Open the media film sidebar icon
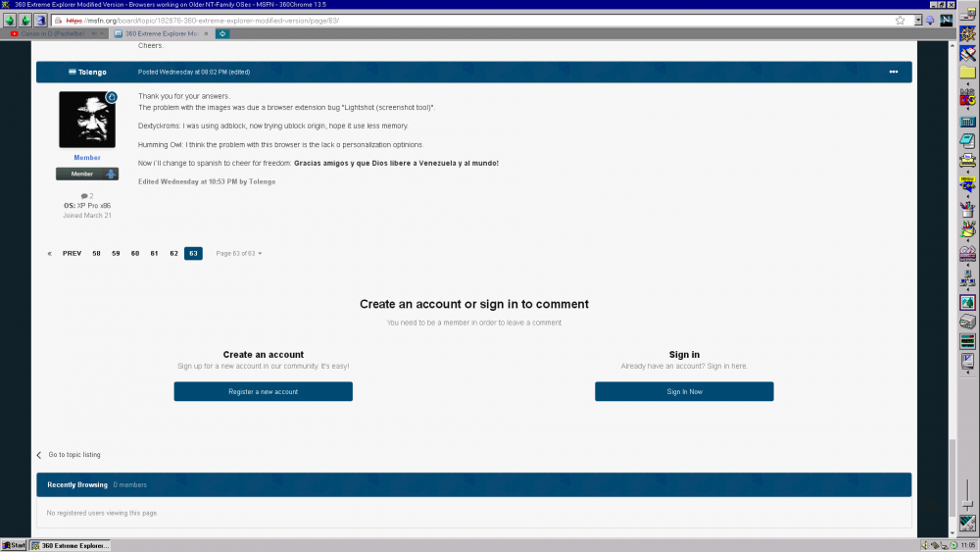This screenshot has height=552, width=980. 967,254
